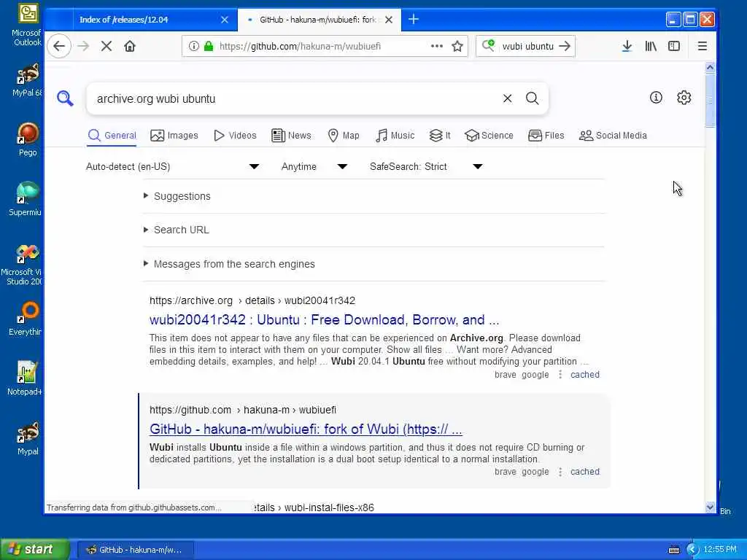Switch to the Science category tab
The width and height of the screenshot is (747, 560).
[x=489, y=136]
